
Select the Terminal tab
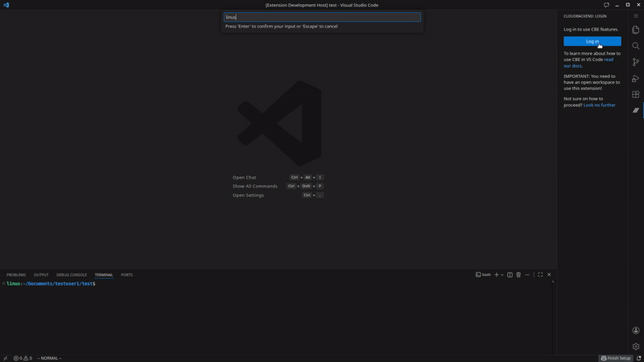[104, 275]
